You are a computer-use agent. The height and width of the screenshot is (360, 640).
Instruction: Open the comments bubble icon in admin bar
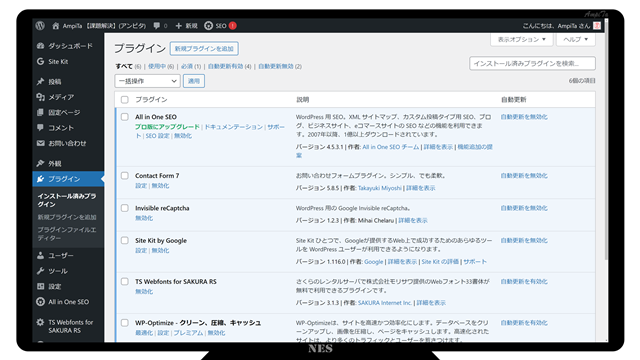tap(156, 26)
